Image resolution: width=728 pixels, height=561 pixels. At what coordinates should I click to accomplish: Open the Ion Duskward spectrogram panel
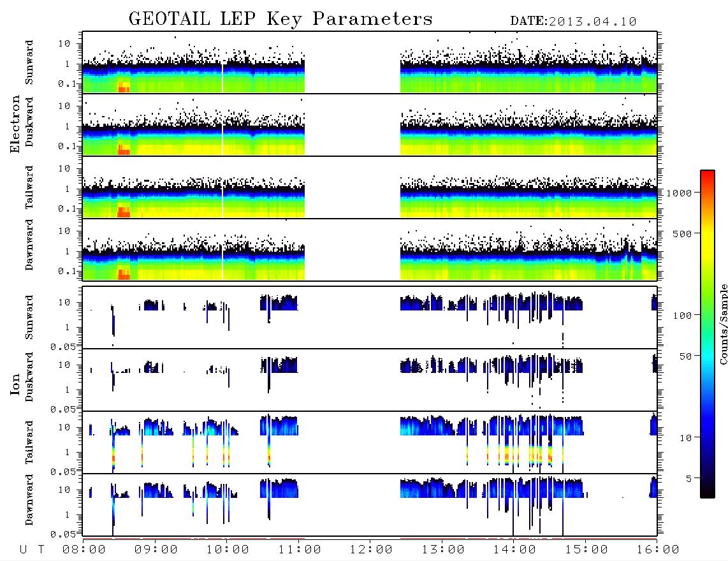pos(370,380)
